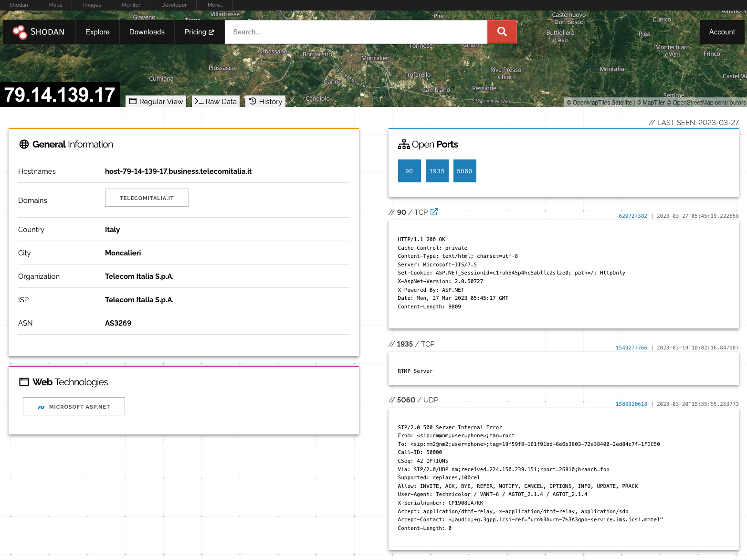
Task: Switch to the Raw Data view
Action: click(216, 101)
